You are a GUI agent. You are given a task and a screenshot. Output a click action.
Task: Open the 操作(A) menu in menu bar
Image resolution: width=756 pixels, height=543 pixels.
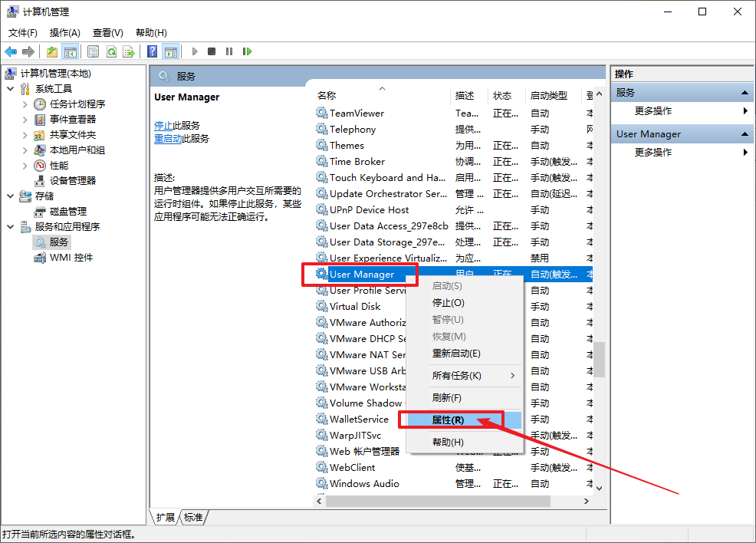(64, 32)
